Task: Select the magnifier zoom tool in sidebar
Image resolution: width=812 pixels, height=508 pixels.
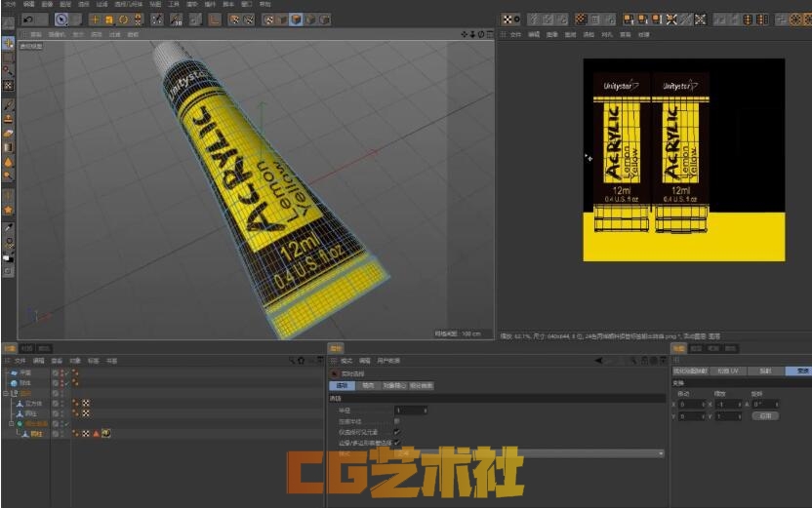Action: point(8,176)
